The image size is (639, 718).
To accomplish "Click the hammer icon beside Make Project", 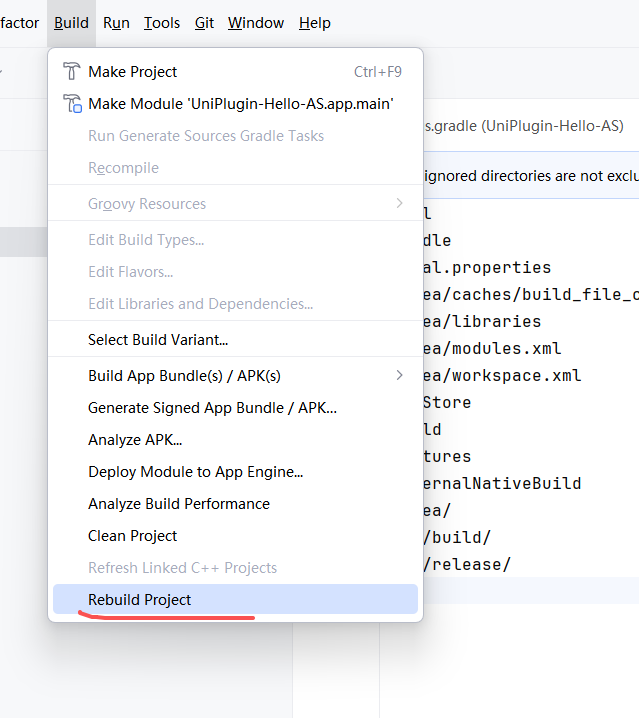I will [71, 72].
